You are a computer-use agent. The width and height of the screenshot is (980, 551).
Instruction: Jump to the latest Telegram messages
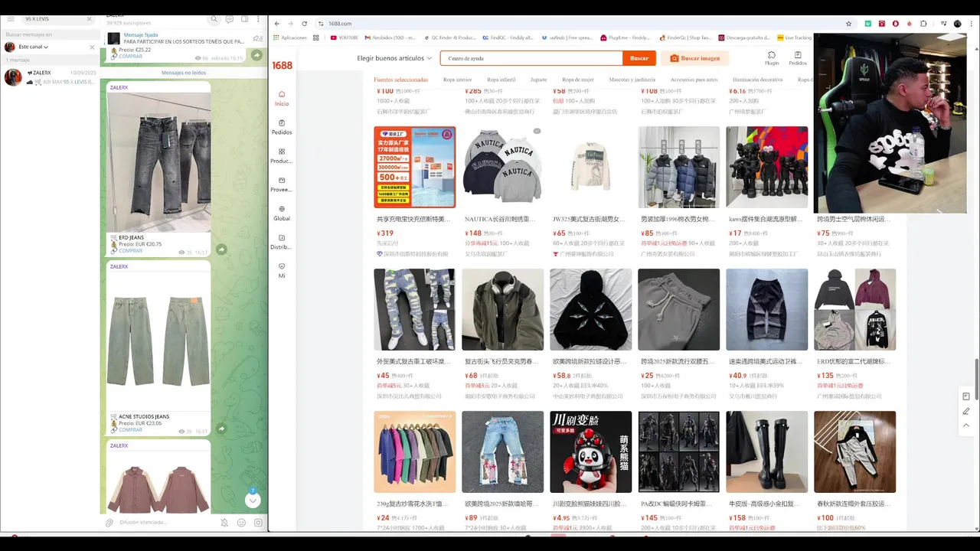pyautogui.click(x=253, y=500)
